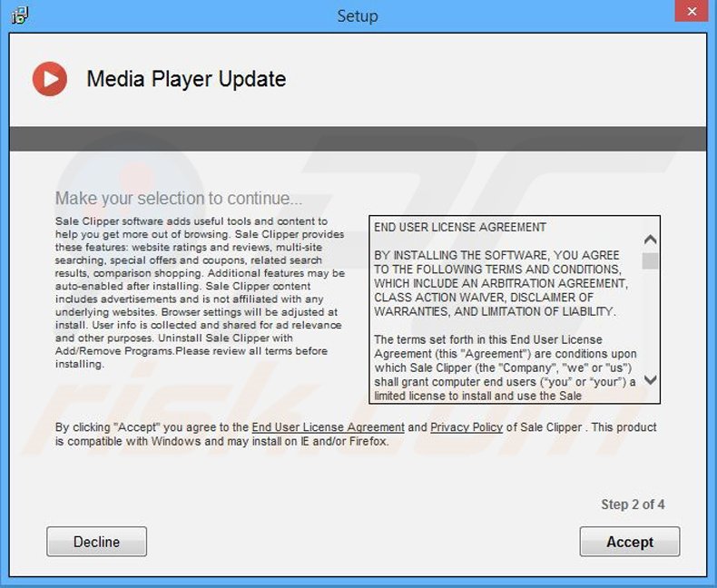Click the 'Make your selection to continue...' text
The image size is (717, 588).
179,199
